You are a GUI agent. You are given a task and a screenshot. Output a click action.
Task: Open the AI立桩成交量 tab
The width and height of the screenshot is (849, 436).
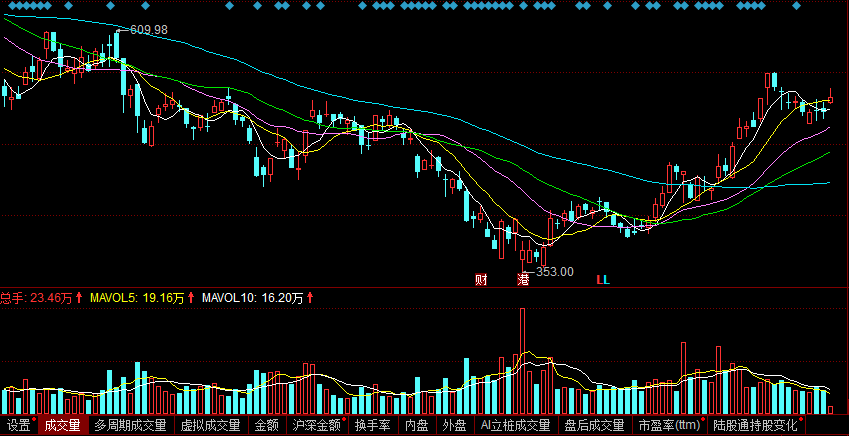pos(515,425)
